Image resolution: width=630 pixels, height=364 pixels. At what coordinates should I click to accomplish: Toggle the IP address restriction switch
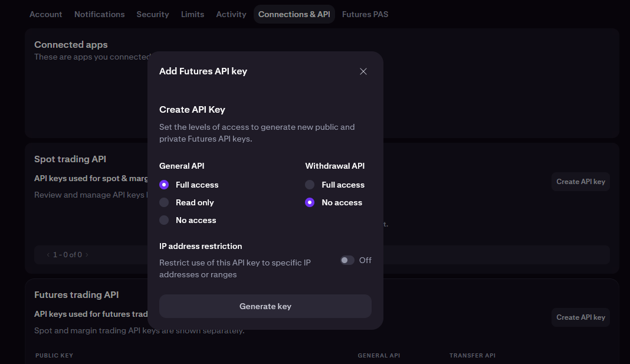point(347,260)
